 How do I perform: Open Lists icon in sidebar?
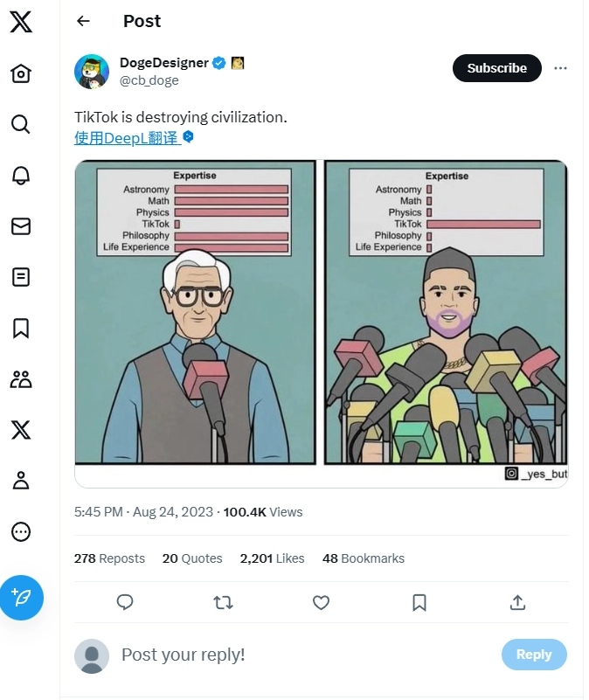(x=21, y=277)
